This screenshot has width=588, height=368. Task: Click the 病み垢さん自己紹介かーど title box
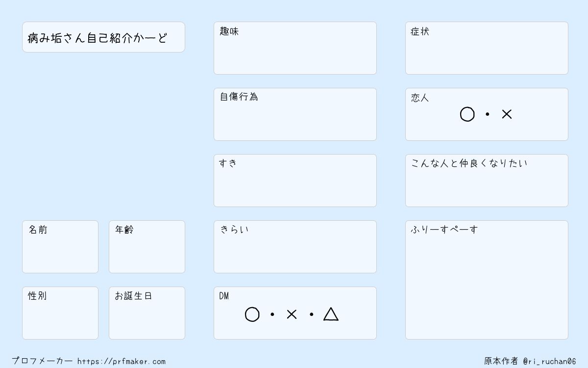click(x=103, y=37)
